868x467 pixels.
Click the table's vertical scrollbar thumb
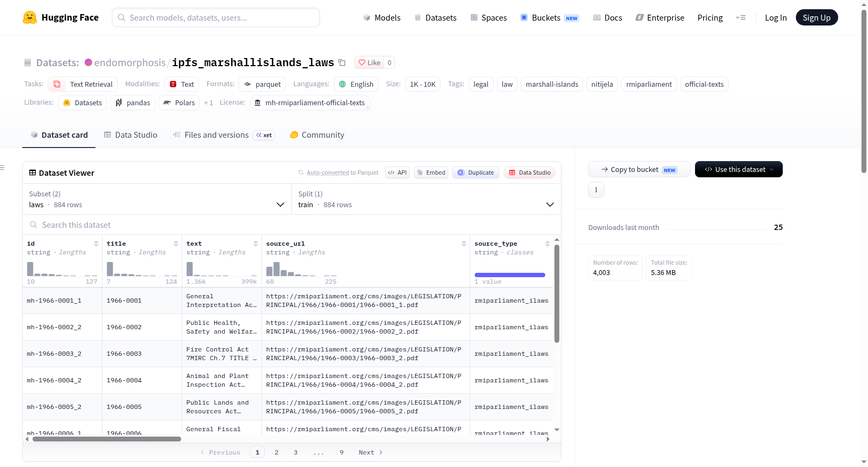(557, 293)
